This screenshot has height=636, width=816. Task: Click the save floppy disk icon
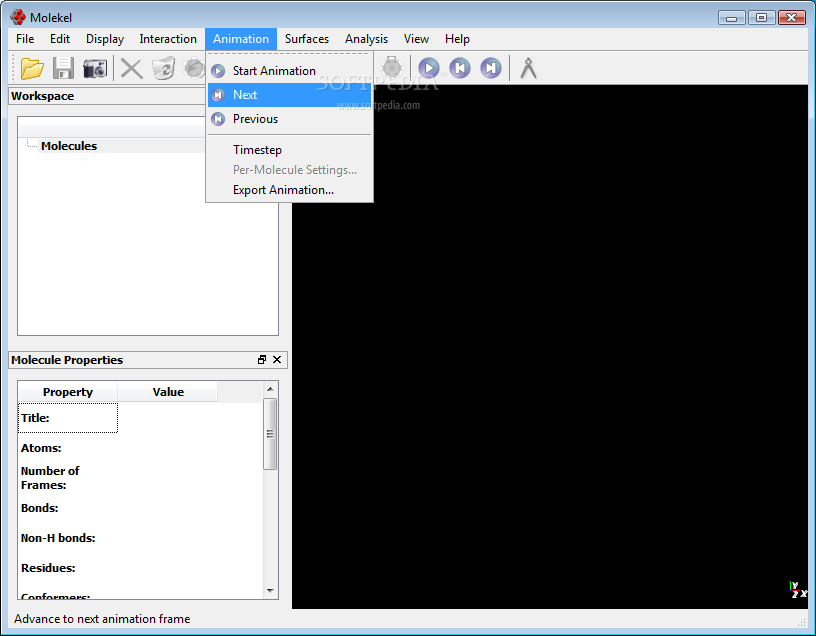pyautogui.click(x=63, y=68)
